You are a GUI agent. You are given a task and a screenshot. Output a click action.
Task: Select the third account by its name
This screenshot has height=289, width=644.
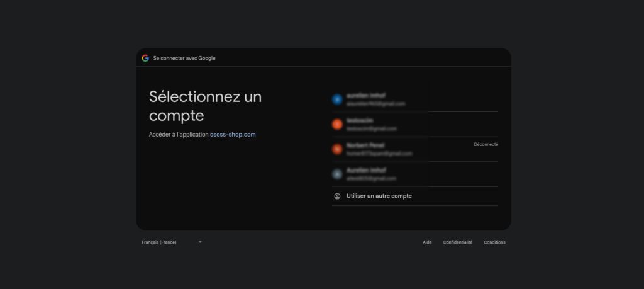[365, 145]
